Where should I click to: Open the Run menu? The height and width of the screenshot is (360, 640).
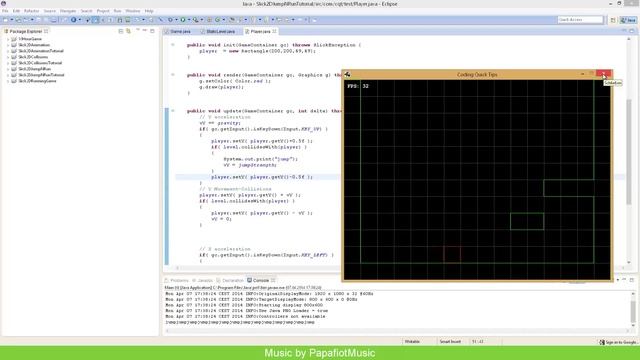tap(117, 11)
